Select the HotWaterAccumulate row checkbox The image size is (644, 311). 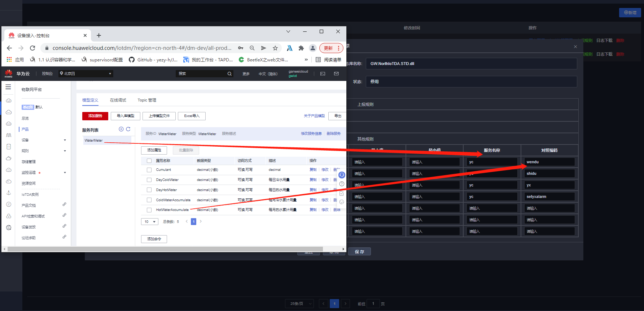pyautogui.click(x=149, y=210)
